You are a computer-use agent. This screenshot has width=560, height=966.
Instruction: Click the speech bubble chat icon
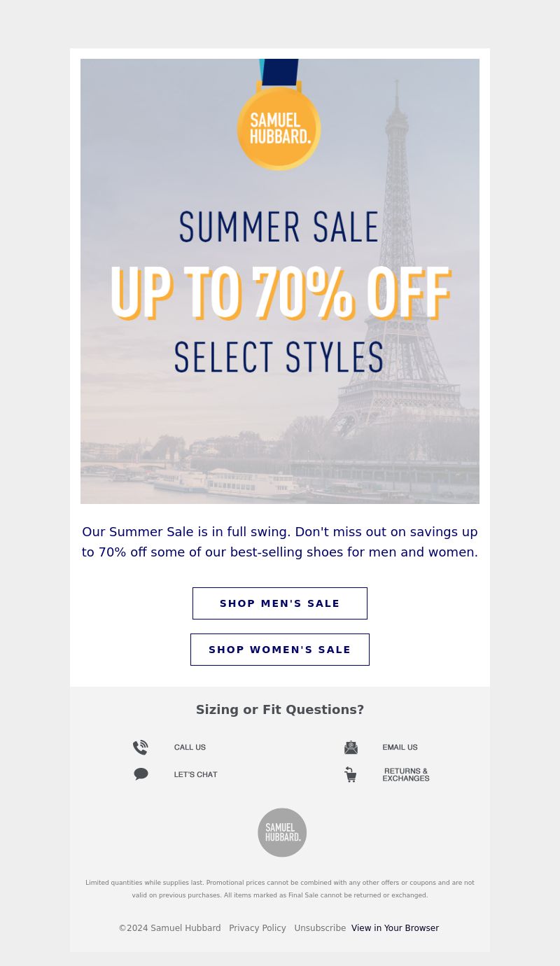pos(141,774)
